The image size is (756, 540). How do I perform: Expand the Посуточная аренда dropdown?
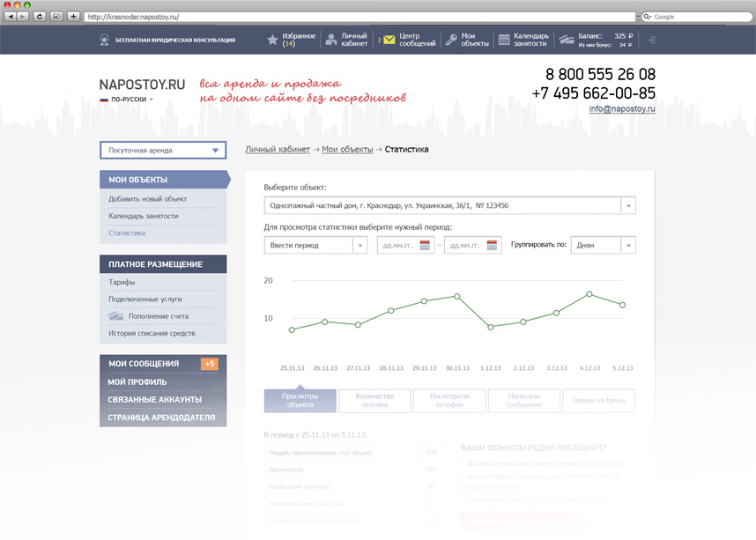pos(163,150)
